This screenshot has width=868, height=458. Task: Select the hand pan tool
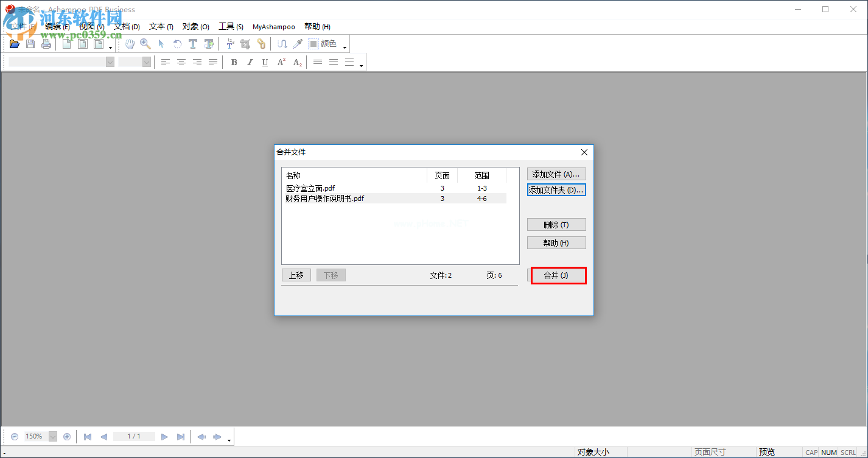point(130,44)
